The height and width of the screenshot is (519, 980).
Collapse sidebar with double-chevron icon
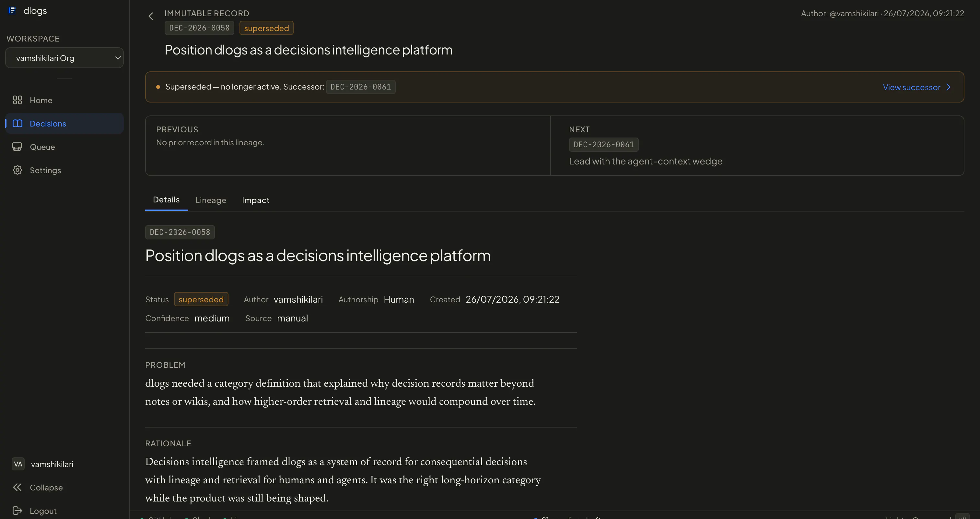tap(17, 488)
